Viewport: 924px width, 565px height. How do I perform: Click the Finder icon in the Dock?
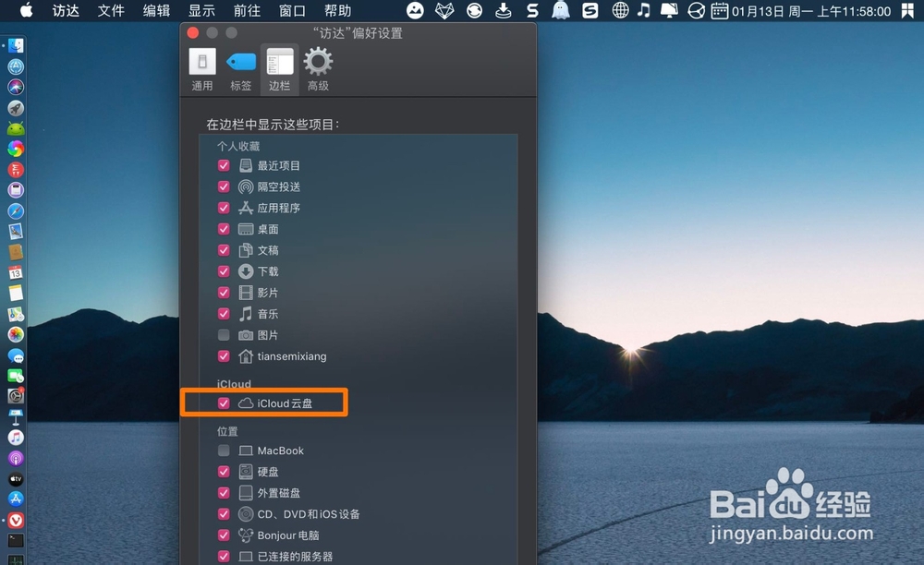(16, 45)
